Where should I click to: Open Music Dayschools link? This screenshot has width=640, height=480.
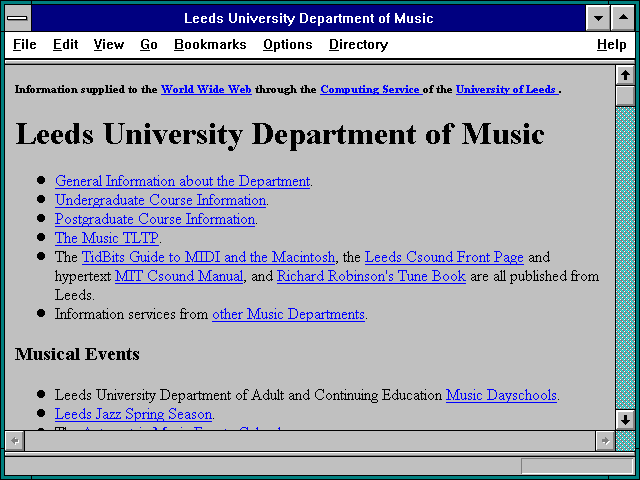(501, 395)
